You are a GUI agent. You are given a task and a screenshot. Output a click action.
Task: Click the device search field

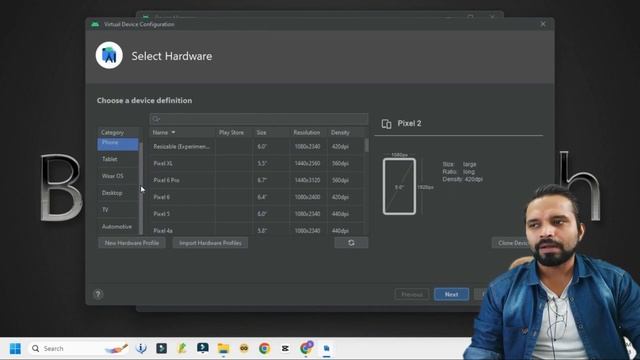259,119
